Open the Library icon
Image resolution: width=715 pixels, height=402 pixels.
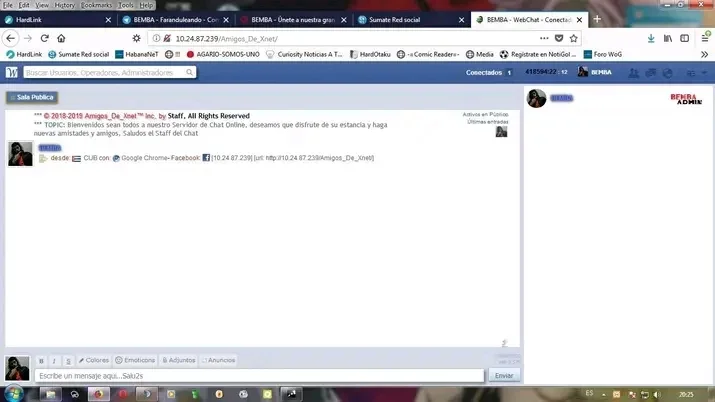point(668,39)
